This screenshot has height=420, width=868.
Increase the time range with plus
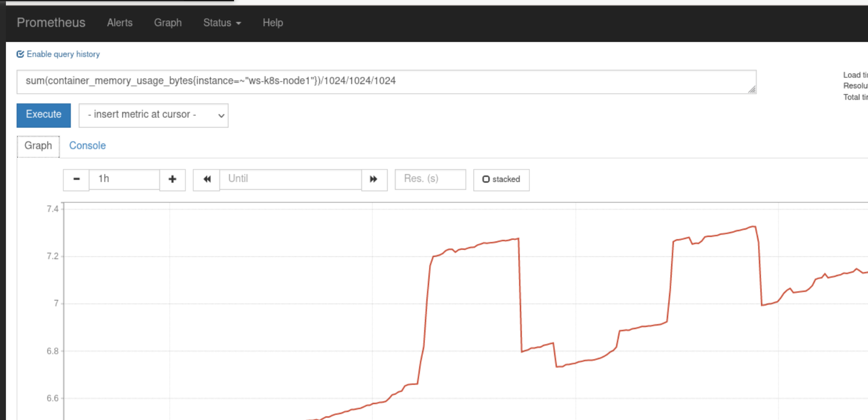[x=172, y=179]
